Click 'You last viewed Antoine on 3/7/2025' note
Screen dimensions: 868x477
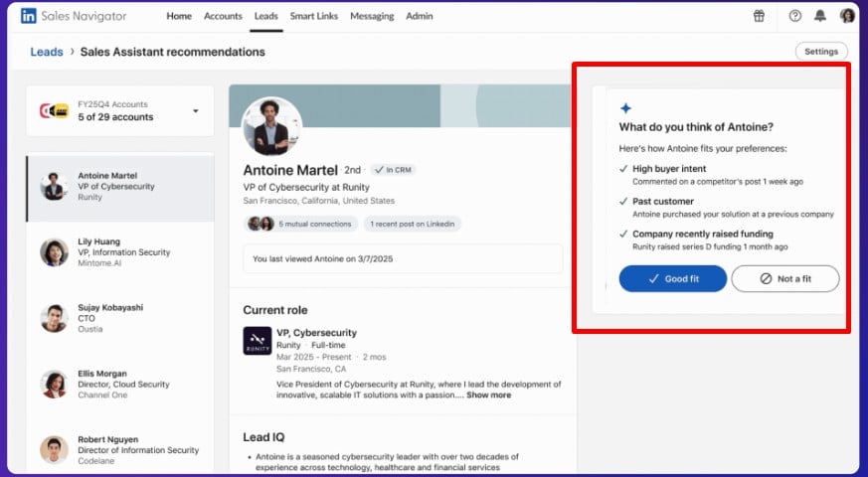tap(403, 258)
